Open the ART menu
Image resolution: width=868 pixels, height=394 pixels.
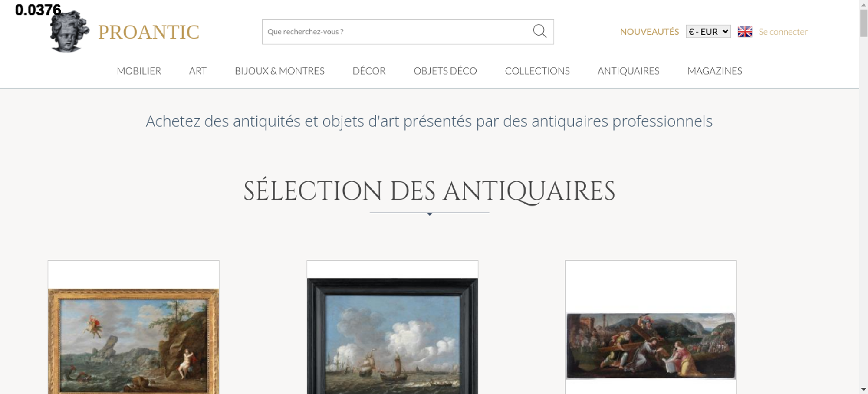point(198,71)
